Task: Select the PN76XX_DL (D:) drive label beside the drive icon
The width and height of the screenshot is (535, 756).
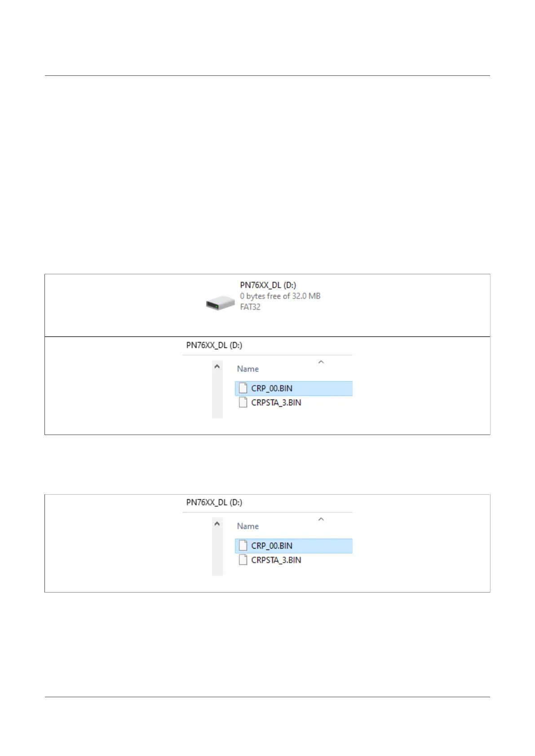Action: pos(268,285)
